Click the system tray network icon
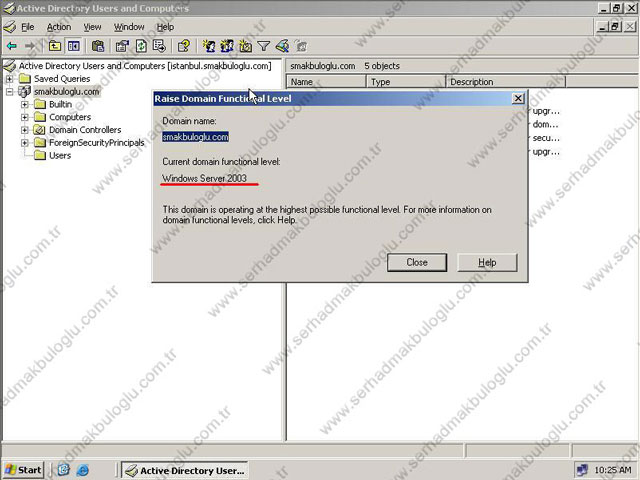 (x=582, y=470)
